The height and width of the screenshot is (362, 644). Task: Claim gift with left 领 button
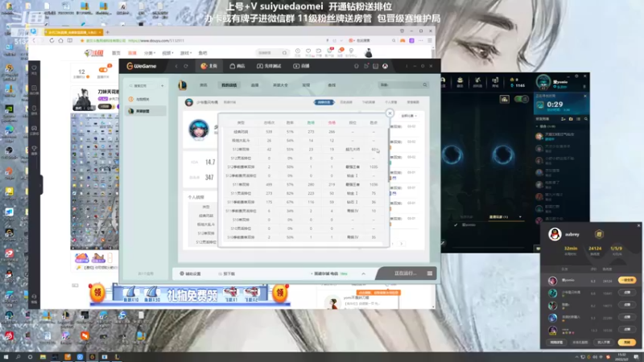(x=97, y=294)
